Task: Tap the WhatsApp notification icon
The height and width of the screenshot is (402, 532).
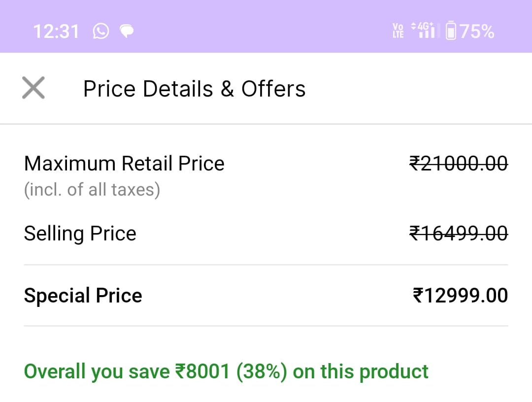Action: 101,31
